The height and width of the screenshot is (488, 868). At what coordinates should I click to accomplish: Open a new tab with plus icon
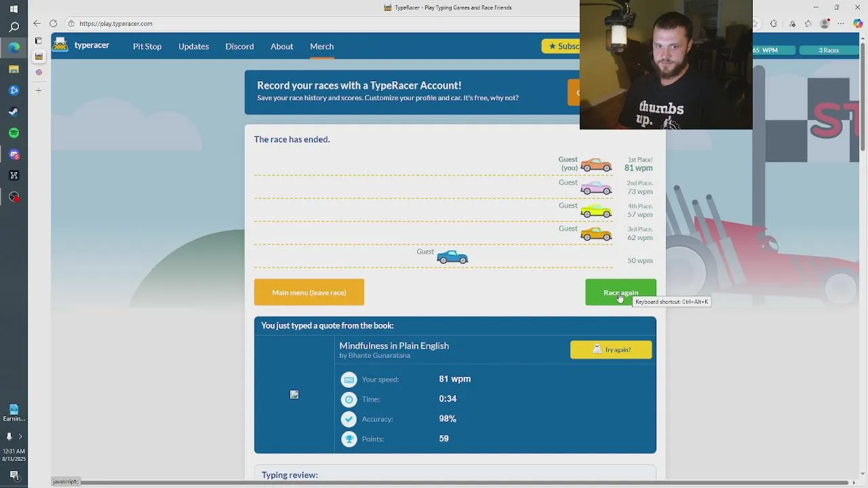tap(39, 90)
